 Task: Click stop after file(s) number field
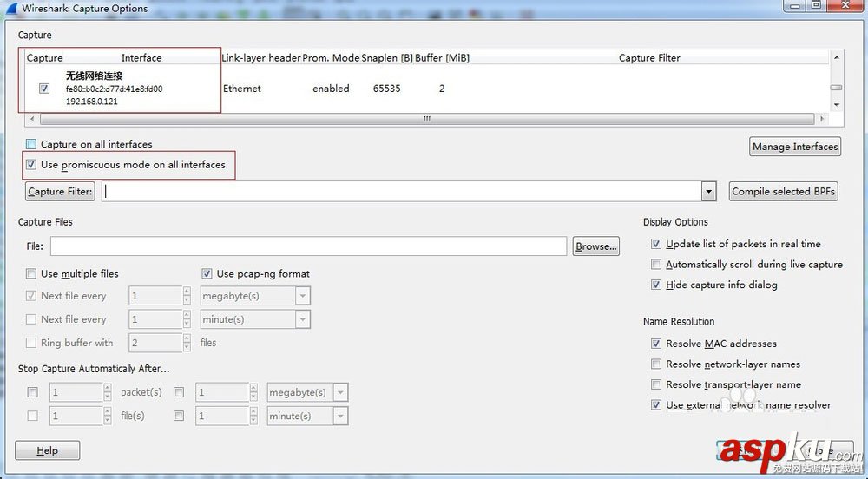(76, 416)
